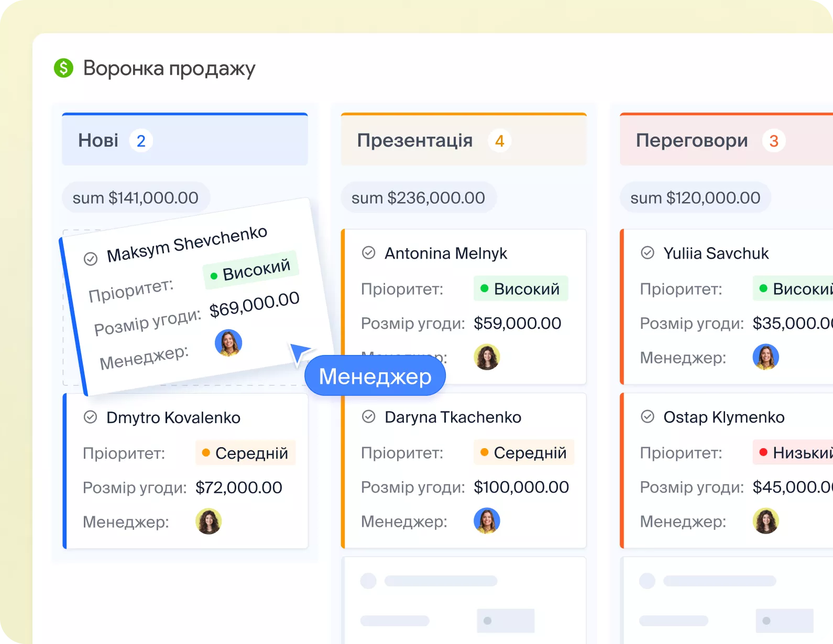
Task: Open the Середній priority tag on Dmytro Kovalenko
Action: click(245, 453)
